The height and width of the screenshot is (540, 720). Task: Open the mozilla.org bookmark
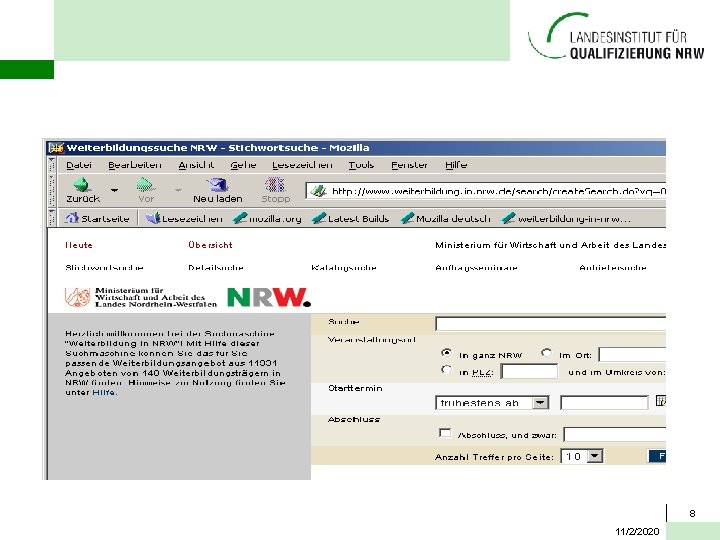coord(267,219)
